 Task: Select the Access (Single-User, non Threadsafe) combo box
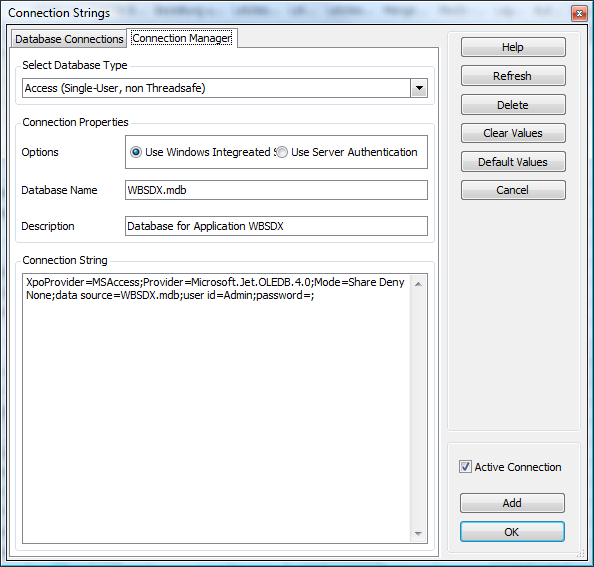coord(225,88)
